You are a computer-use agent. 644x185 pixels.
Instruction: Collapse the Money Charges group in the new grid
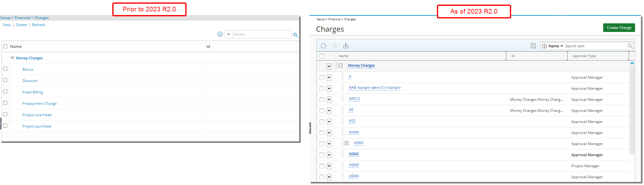click(x=341, y=65)
